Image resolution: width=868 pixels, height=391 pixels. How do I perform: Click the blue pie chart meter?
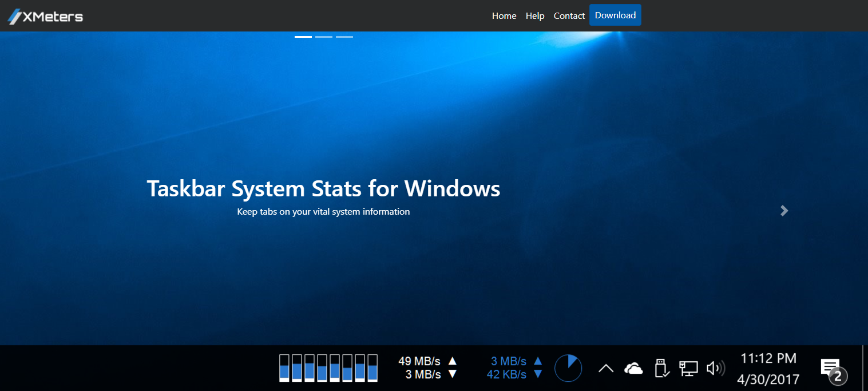tap(568, 368)
